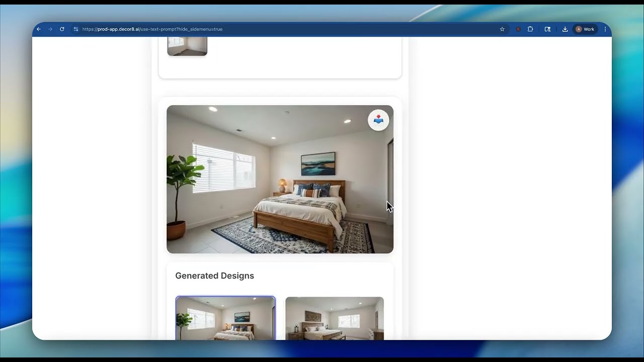The width and height of the screenshot is (644, 362).
Task: Go back with browser back arrow
Action: click(39, 29)
